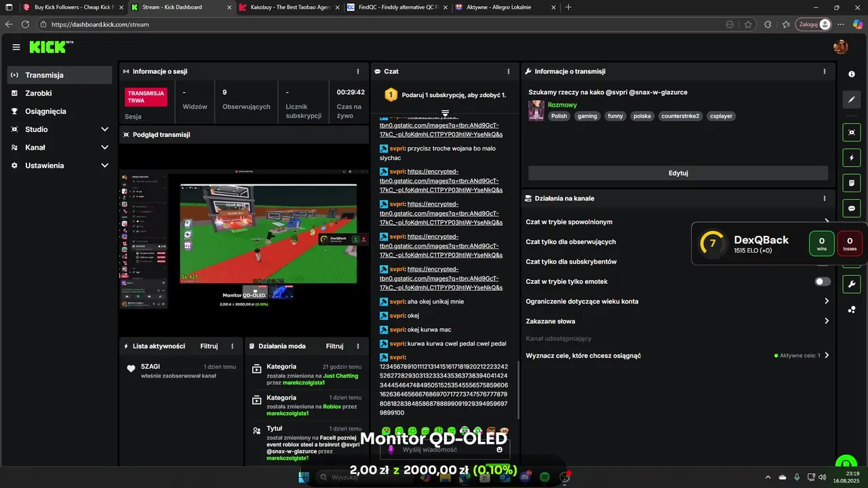Open Filtruj dropdown in Lista aktywności
Screen dimensions: 868x488
(x=209, y=346)
